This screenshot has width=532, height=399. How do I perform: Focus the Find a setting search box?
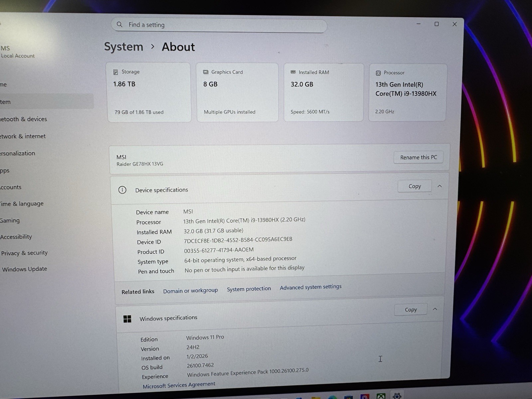(x=219, y=25)
